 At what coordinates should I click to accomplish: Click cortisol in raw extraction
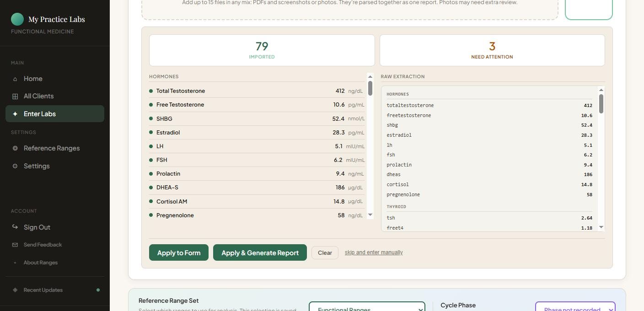coord(398,184)
